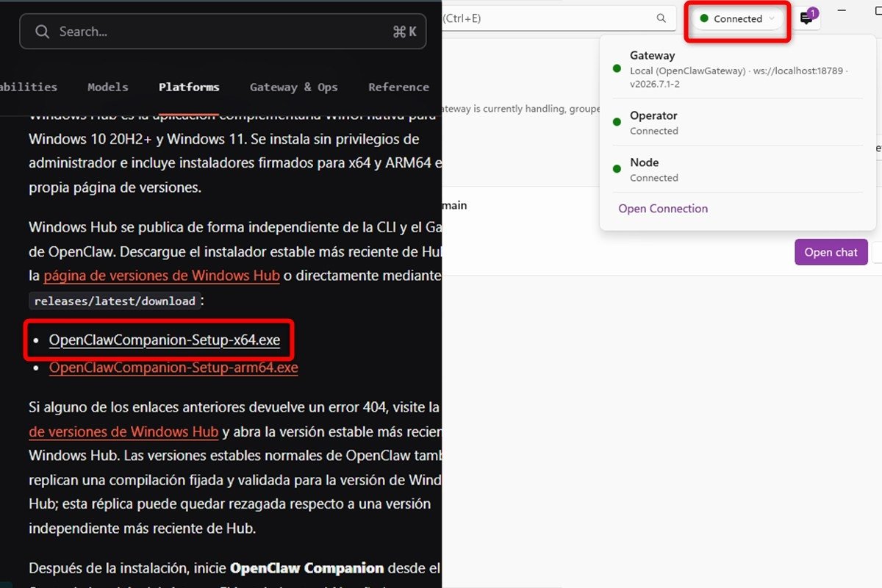
Task: Click the Node green status dot
Action: click(617, 170)
